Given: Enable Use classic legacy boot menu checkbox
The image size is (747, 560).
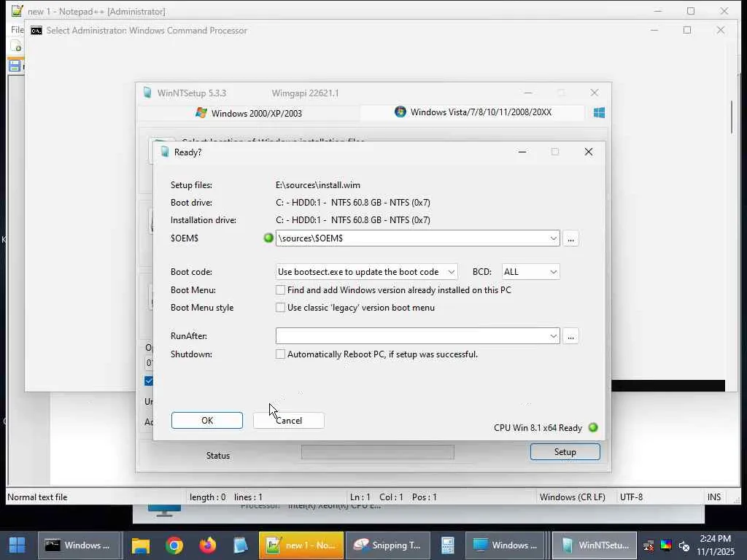Looking at the screenshot, I should [x=281, y=308].
